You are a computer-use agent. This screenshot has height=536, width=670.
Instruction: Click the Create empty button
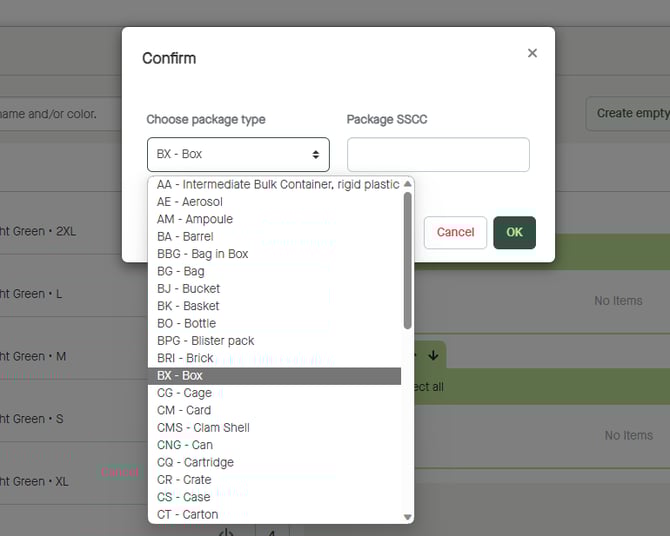tap(630, 113)
